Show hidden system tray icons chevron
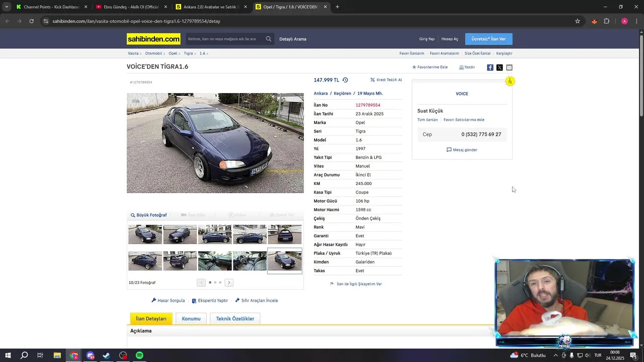The image size is (644, 362). tap(555, 355)
